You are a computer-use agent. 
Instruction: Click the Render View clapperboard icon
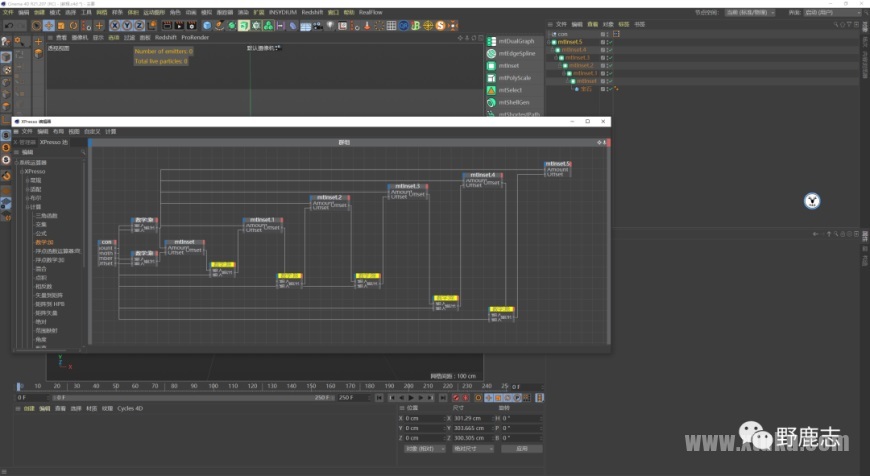[x=167, y=26]
